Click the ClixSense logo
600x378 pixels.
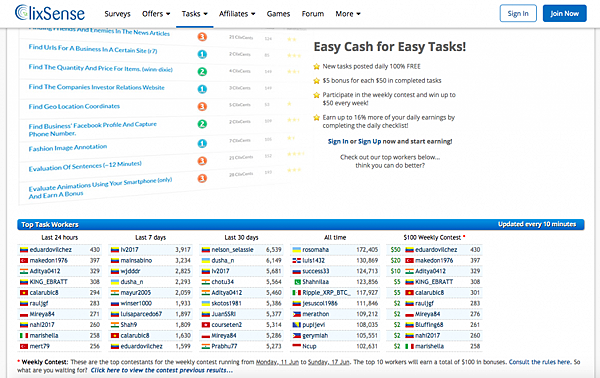(50, 13)
